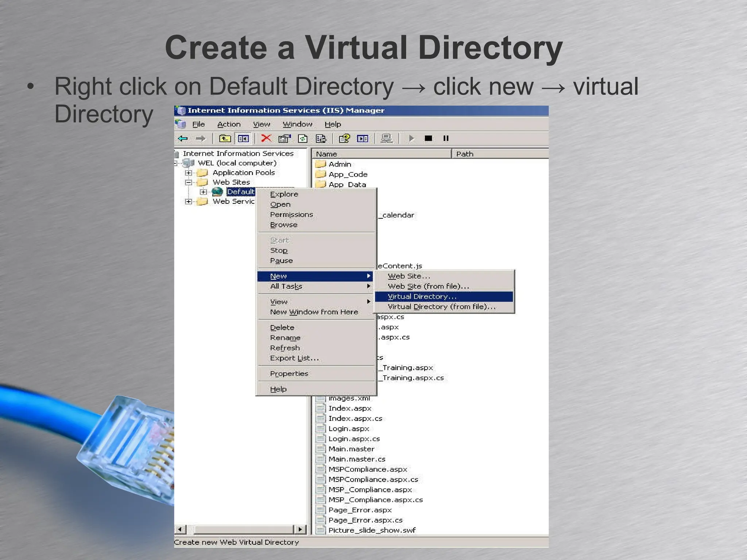Click the Application Pools folder icon
This screenshot has height=560, width=747.
202,172
